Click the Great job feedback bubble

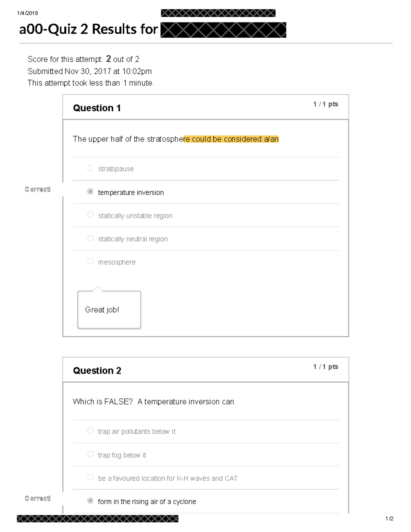(x=109, y=309)
